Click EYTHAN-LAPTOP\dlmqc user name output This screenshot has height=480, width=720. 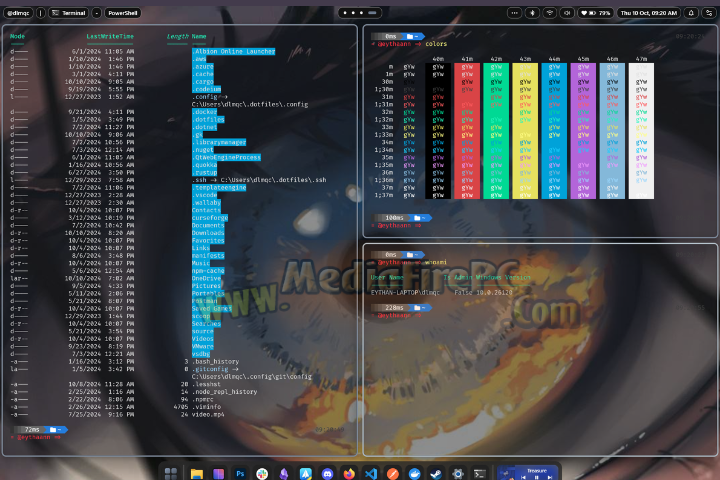405,293
